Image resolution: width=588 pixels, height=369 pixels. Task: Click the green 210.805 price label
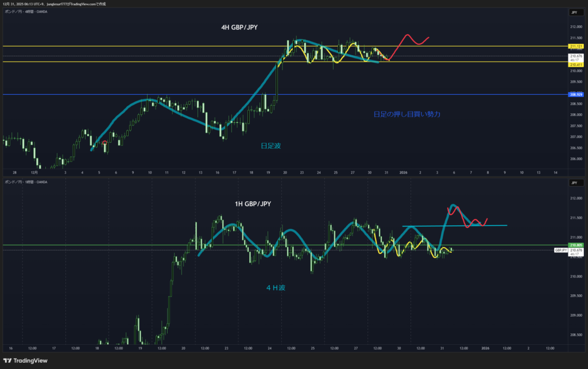tap(575, 245)
